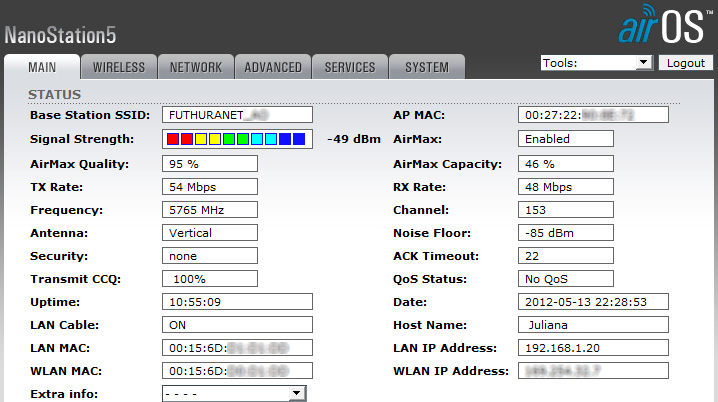Click the Channel value 153

point(566,210)
